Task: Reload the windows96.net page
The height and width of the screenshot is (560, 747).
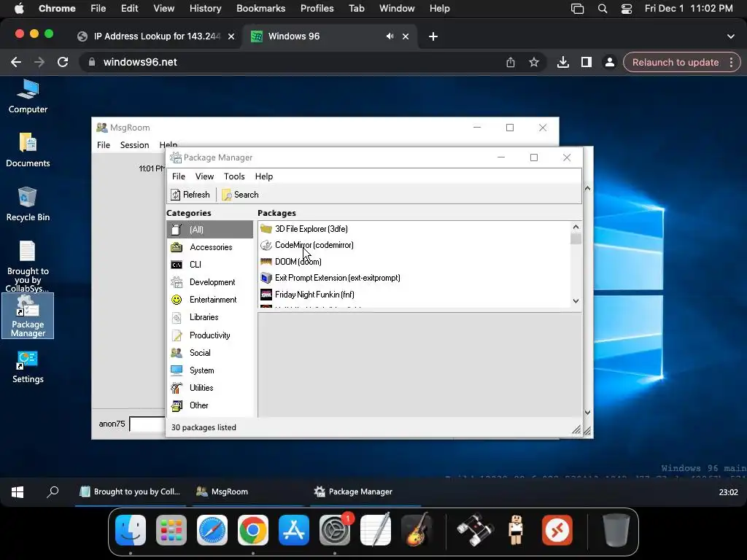Action: point(63,62)
